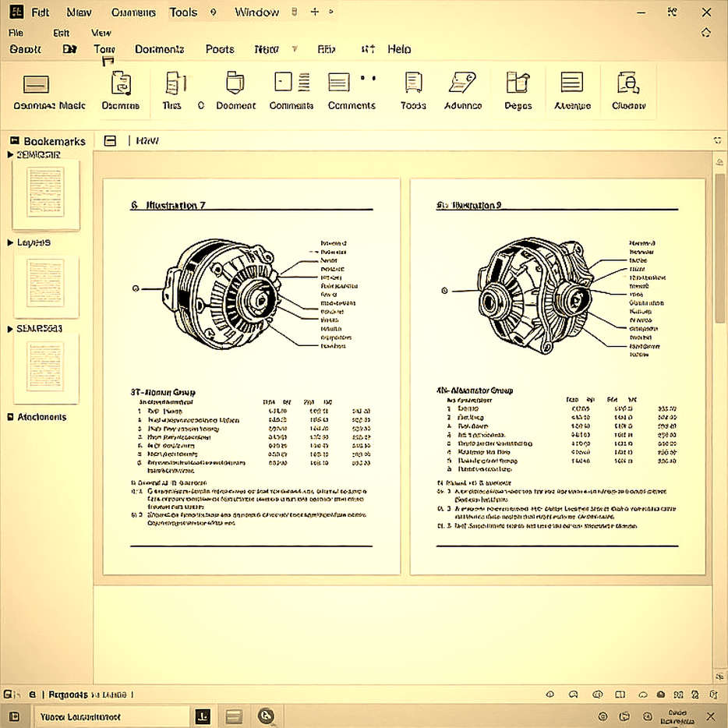Click the panel layout icon above document
The image size is (728, 728).
coord(110,140)
